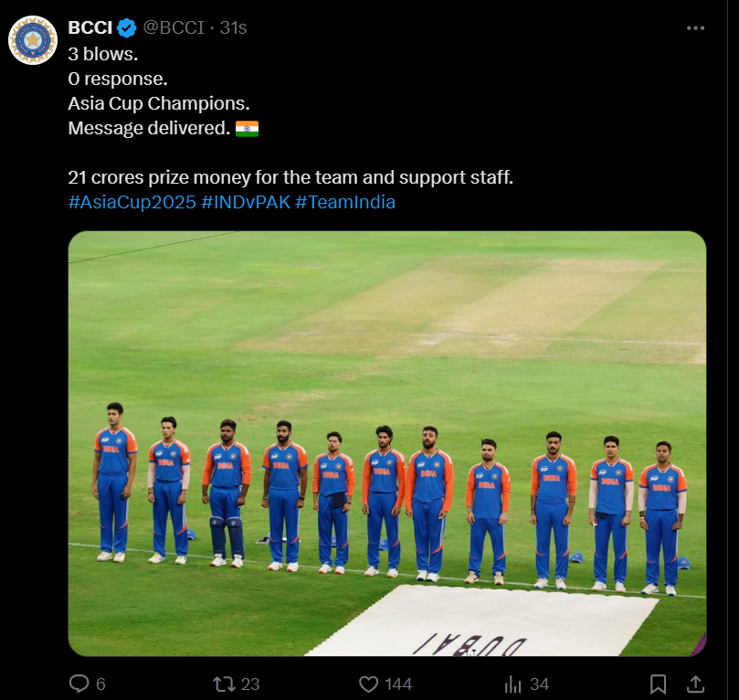Open the BCCI profile avatar
Viewport: 739px width, 700px height.
click(33, 40)
